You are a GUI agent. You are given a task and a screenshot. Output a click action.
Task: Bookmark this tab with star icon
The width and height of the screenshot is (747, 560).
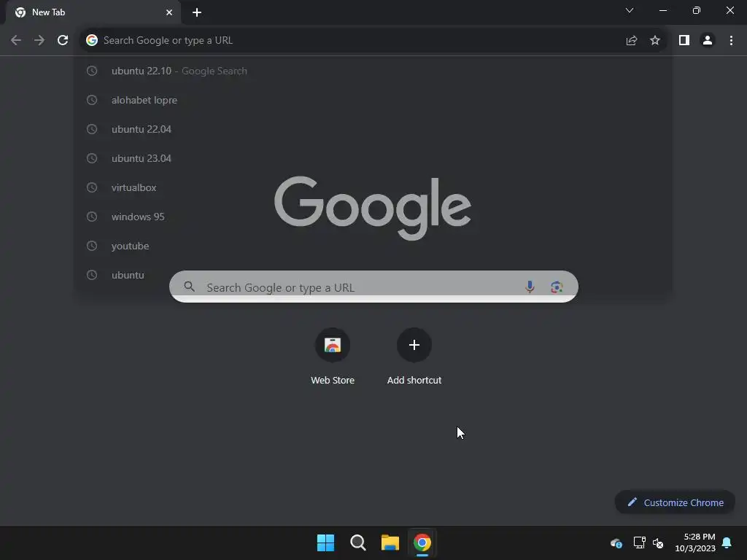655,41
